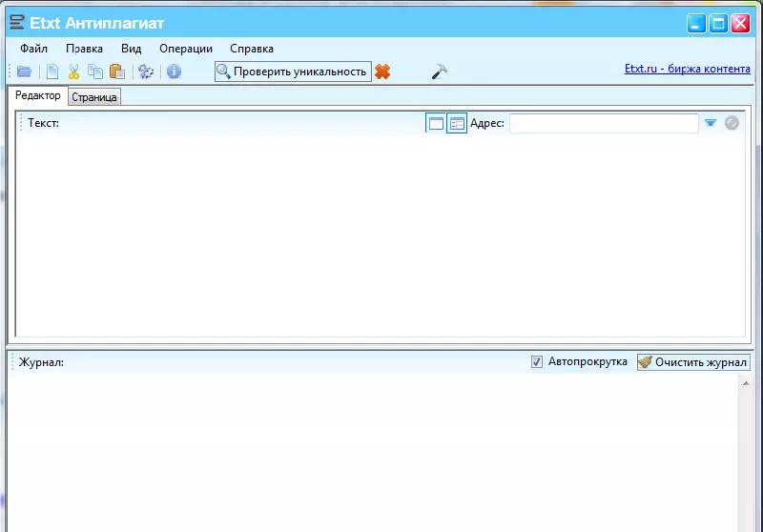Open the Вид menu
The image size is (763, 532).
(x=131, y=49)
